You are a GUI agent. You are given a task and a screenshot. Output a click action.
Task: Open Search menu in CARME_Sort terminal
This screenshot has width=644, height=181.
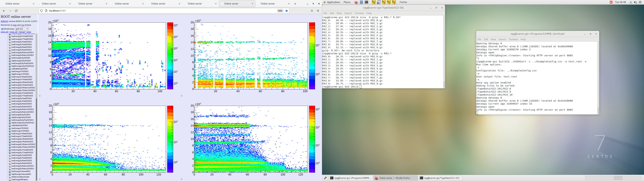point(502,40)
